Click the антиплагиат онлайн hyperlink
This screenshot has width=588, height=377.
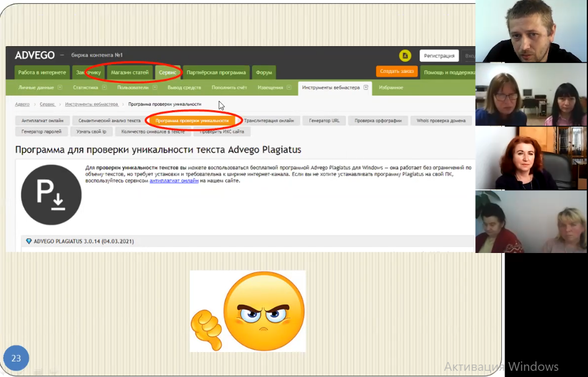click(x=174, y=181)
